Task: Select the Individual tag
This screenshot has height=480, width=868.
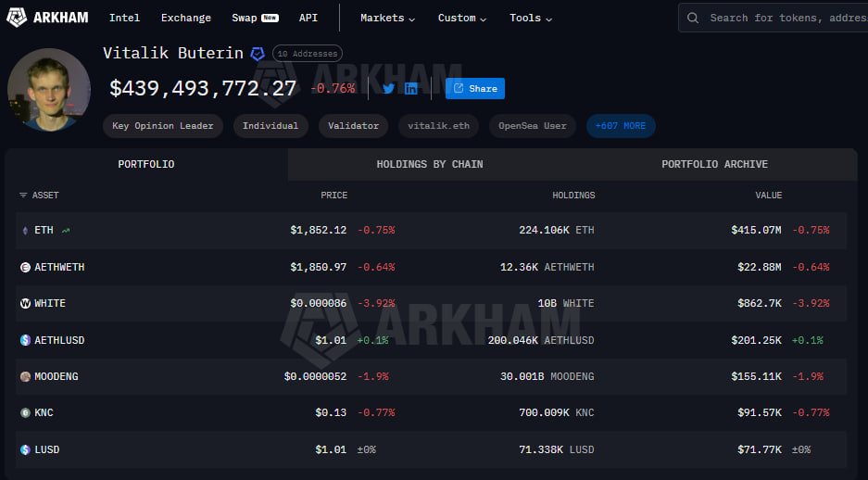Action: 270,126
